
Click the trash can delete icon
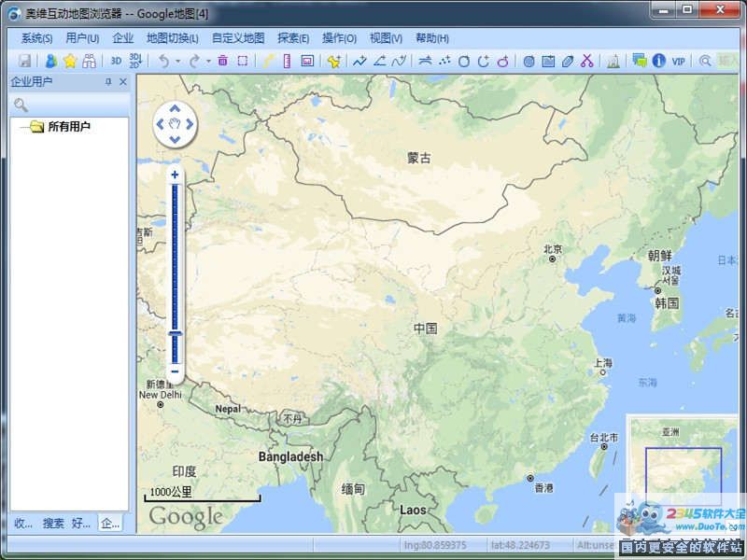pos(222,61)
